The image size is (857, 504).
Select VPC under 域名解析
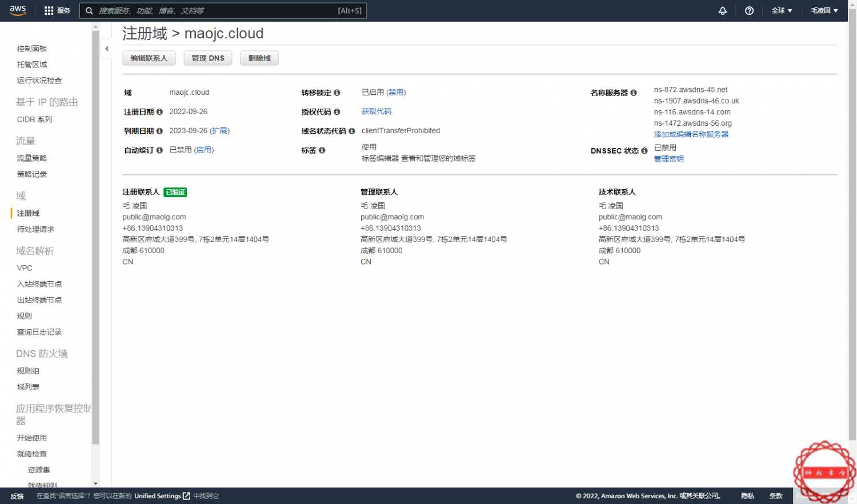point(25,268)
